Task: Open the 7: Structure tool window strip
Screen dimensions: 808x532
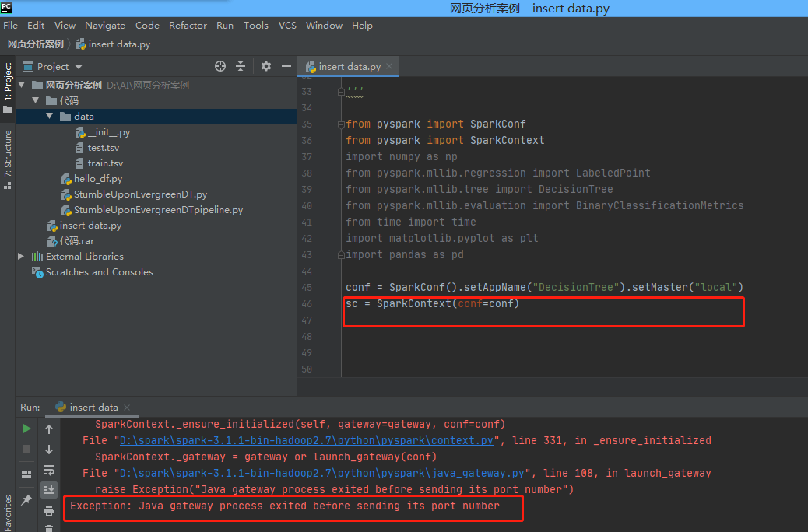Action: [x=7, y=159]
